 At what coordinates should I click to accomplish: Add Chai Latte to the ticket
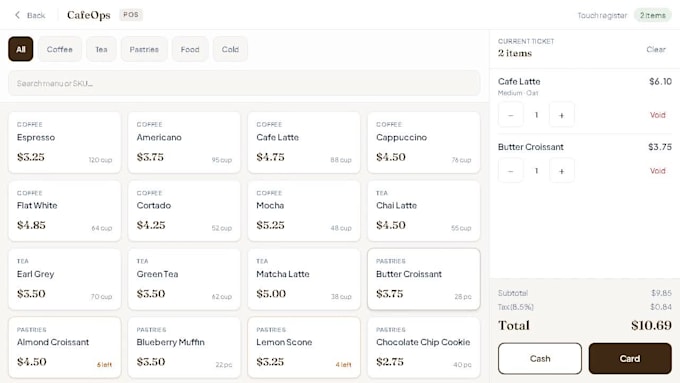424,211
